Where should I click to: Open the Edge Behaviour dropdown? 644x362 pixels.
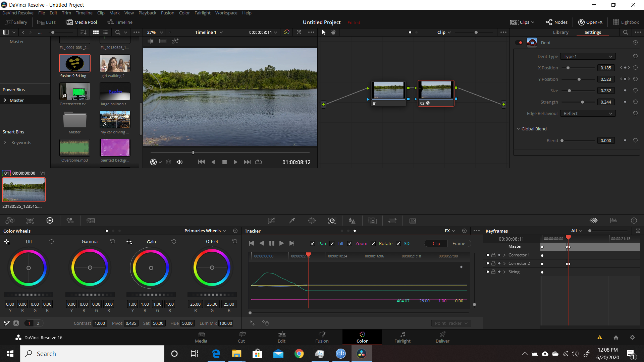click(588, 114)
